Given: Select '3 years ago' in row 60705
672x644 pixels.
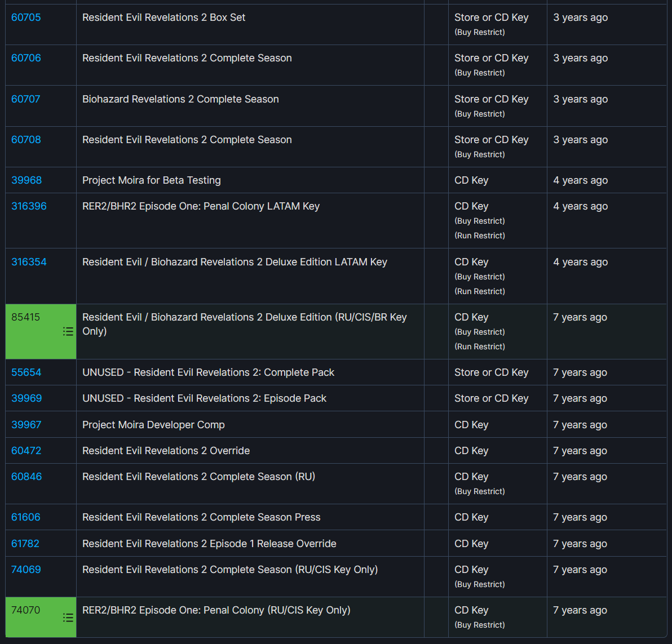Looking at the screenshot, I should (580, 17).
